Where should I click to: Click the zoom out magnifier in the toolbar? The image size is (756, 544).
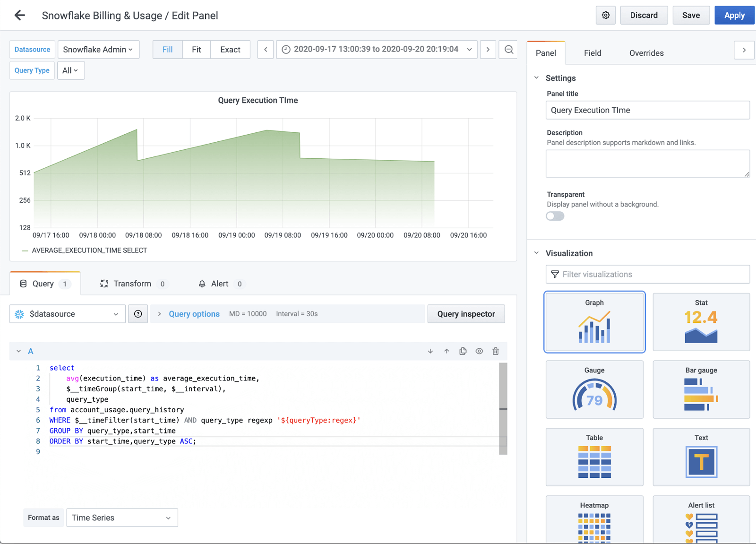pyautogui.click(x=508, y=49)
